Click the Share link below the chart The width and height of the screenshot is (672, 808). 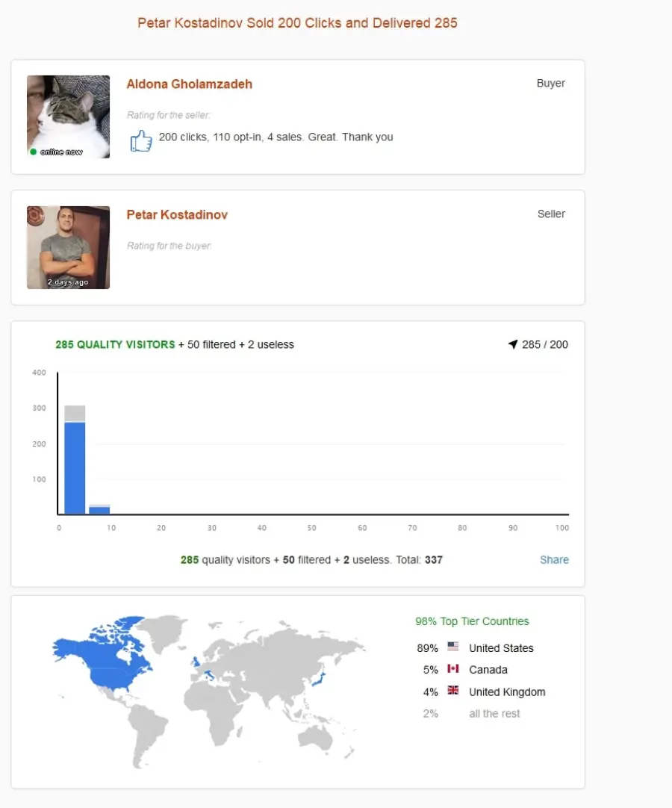tap(554, 559)
